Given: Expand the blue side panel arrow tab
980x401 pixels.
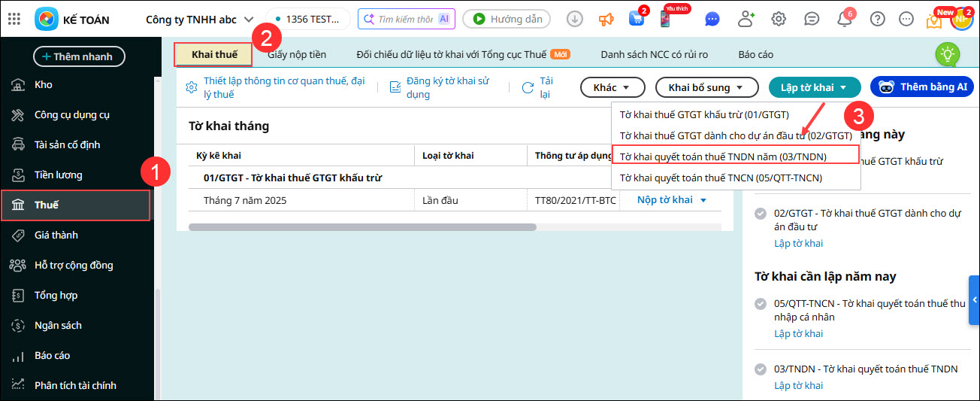Looking at the screenshot, I should [x=974, y=300].
